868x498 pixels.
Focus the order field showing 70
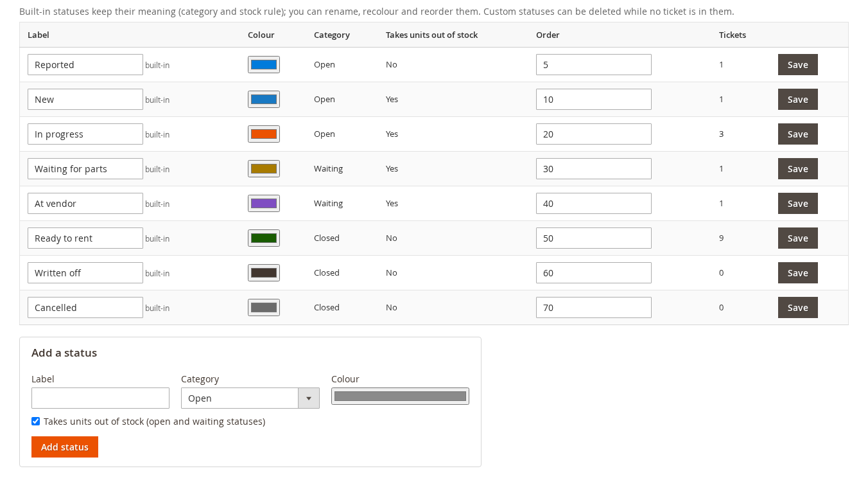[x=594, y=308]
